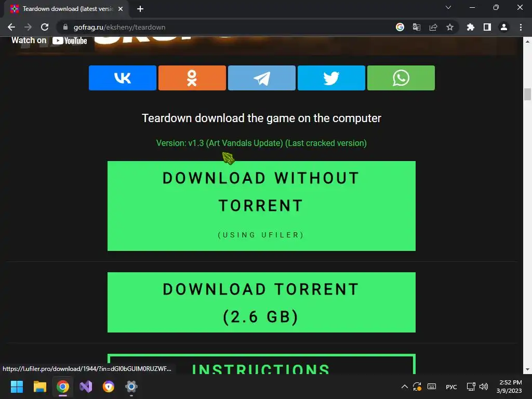Screen dimensions: 532x399
Task: Share page via WhatsApp
Action: 401,78
